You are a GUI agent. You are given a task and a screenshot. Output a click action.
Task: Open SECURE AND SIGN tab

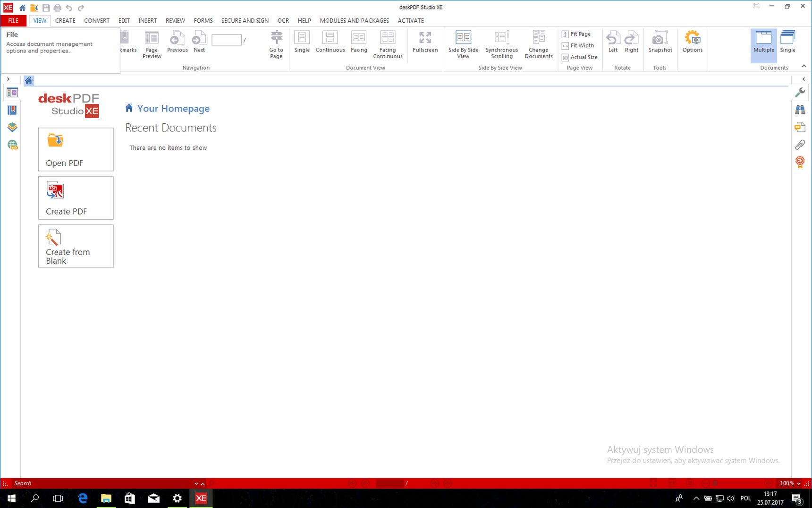pos(245,21)
